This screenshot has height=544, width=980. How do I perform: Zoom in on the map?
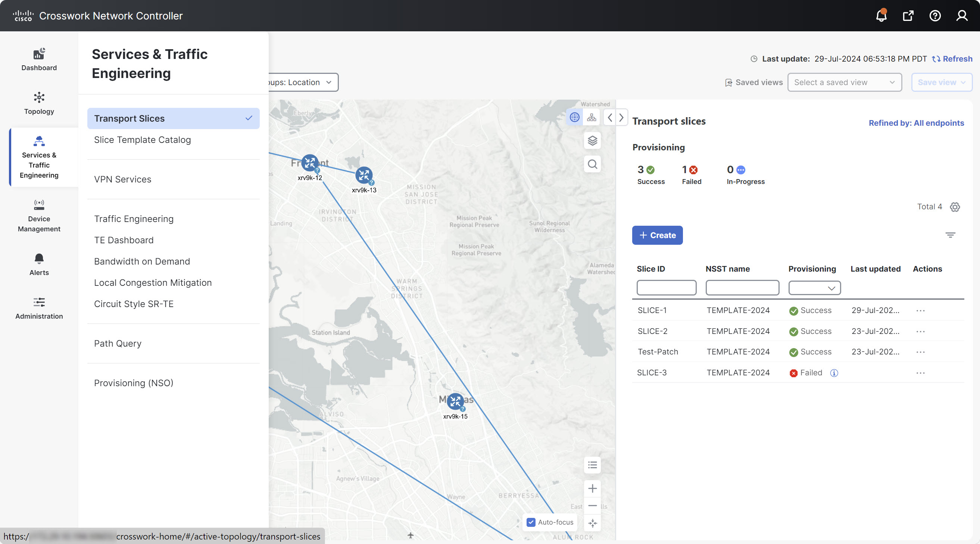pyautogui.click(x=592, y=488)
